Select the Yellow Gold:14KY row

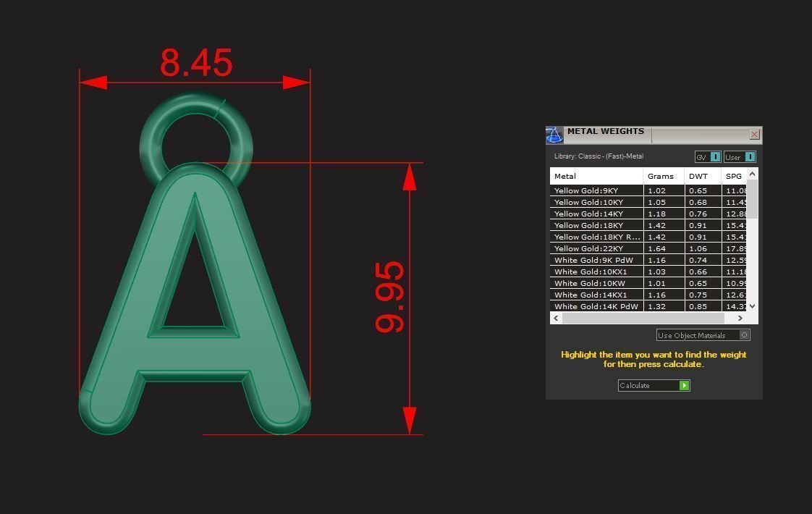point(648,214)
